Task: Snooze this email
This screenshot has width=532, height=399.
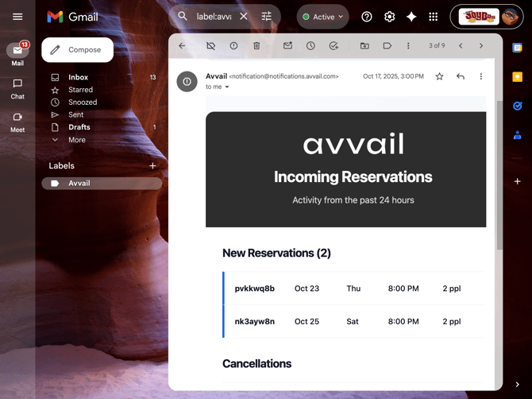Action: (310, 46)
